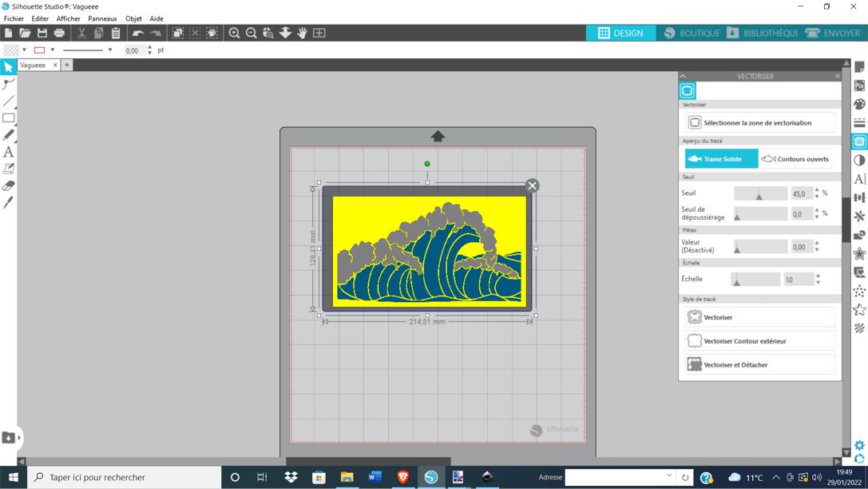
Task: Open the line color dropdown arrow
Action: (53, 50)
